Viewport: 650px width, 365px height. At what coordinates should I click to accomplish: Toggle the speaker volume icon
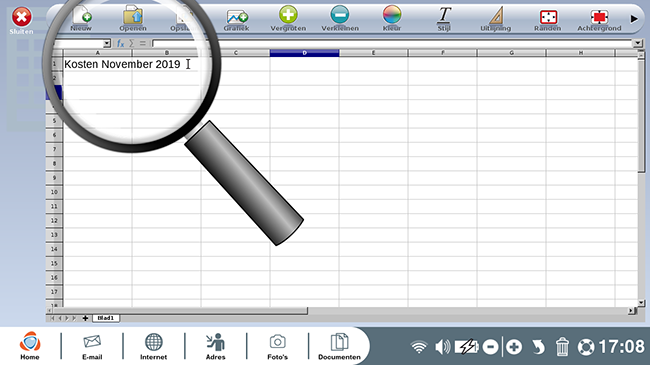(x=443, y=346)
